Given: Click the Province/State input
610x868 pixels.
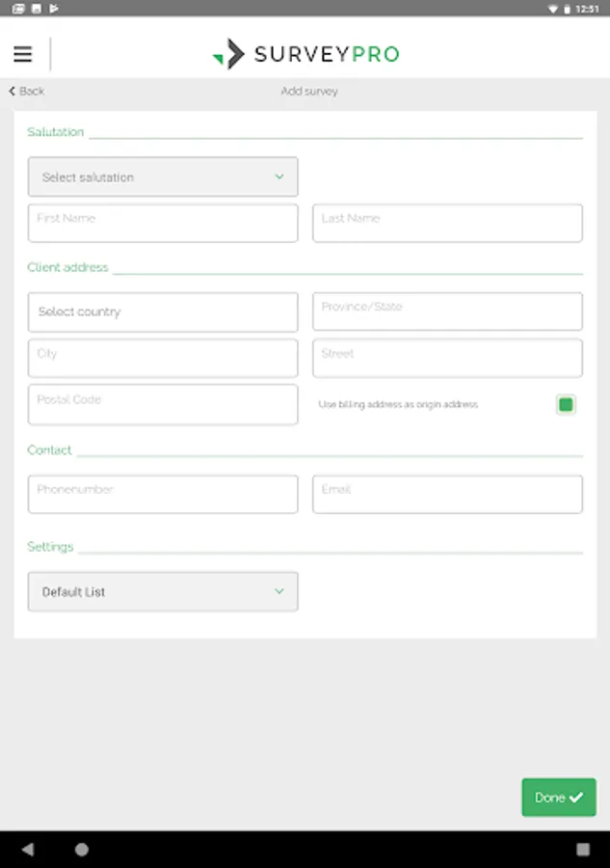Looking at the screenshot, I should point(447,312).
